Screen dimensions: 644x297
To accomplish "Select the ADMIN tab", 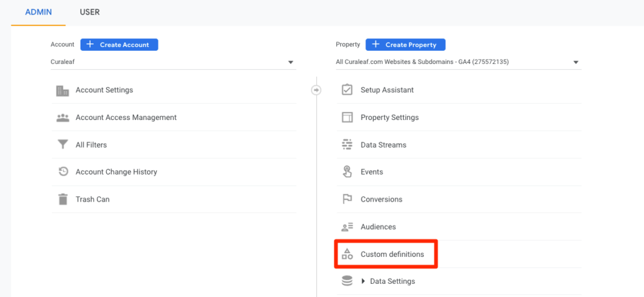I will tap(38, 12).
